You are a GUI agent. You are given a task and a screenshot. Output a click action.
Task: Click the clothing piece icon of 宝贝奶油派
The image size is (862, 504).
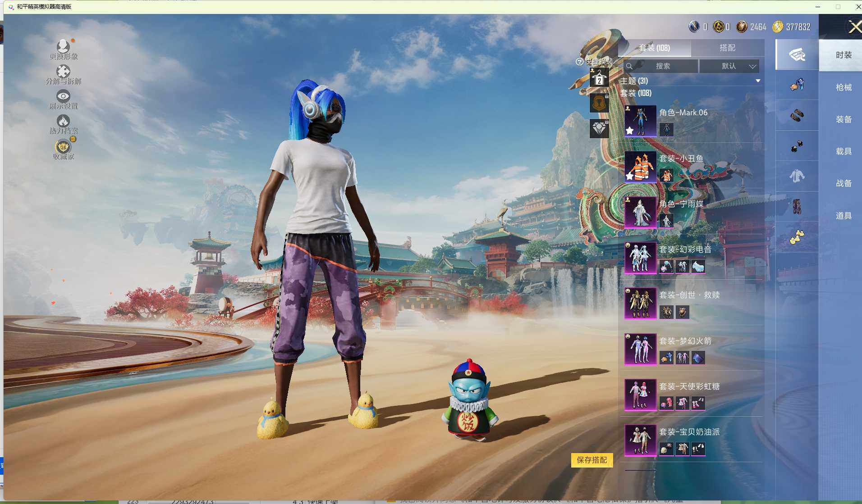[x=682, y=449]
